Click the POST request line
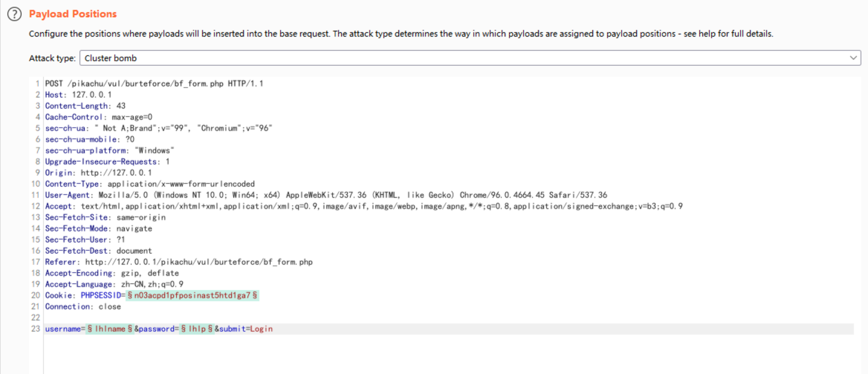The image size is (868, 374). pyautogui.click(x=154, y=84)
